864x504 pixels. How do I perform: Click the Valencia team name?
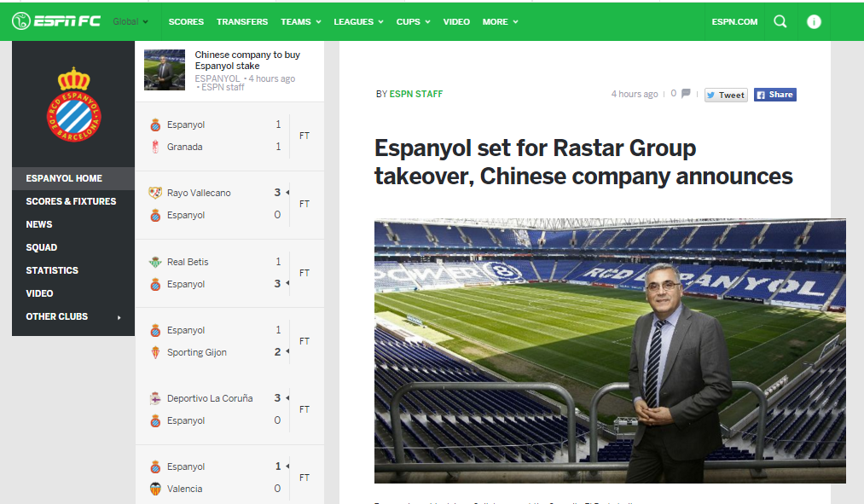[184, 489]
